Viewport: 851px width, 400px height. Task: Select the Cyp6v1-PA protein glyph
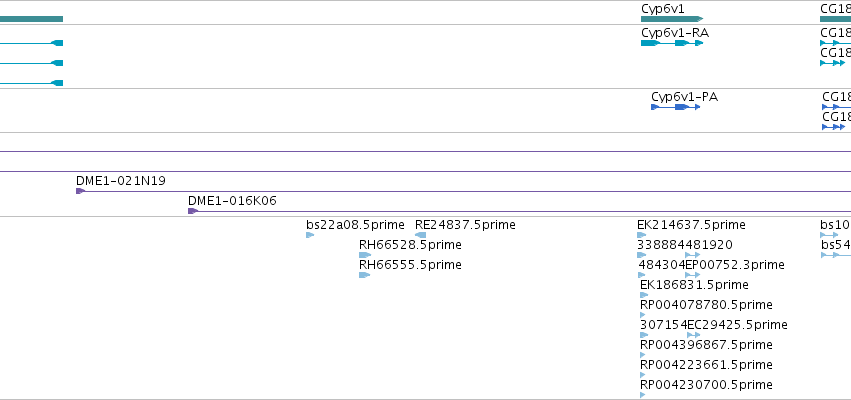pyautogui.click(x=676, y=107)
